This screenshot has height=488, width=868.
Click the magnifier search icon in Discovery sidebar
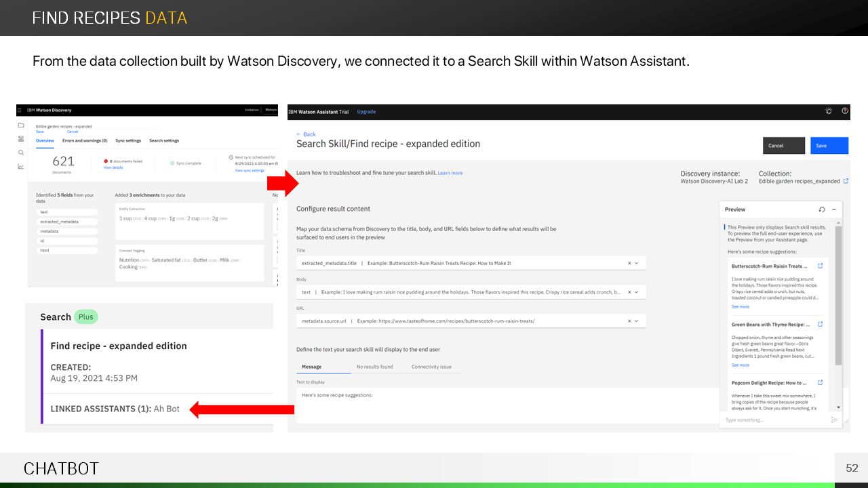point(20,152)
